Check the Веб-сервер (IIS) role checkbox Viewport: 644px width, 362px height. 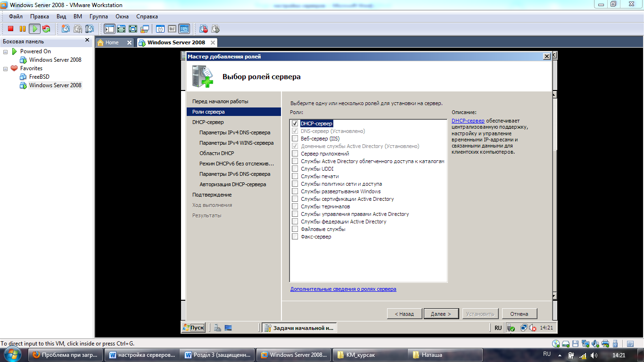(x=295, y=139)
